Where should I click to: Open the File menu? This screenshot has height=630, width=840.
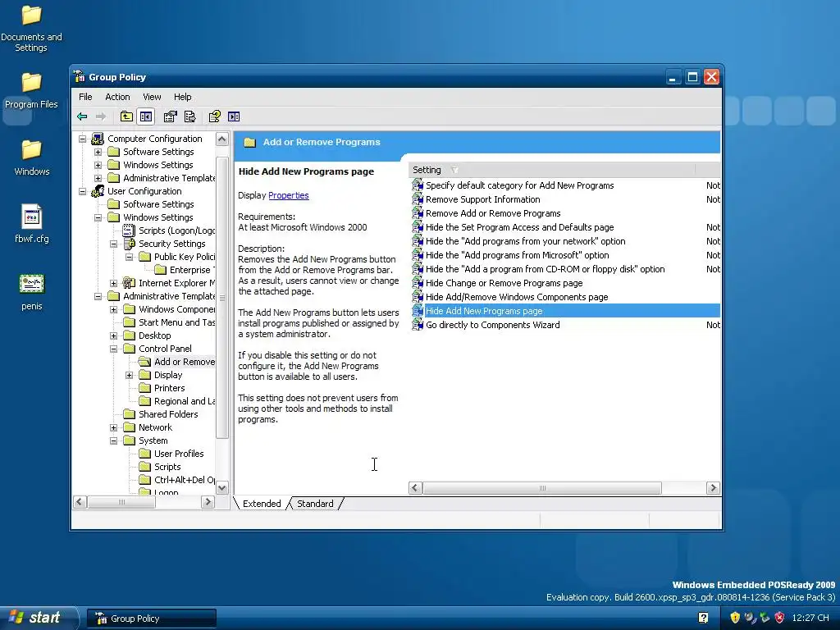[x=85, y=97]
